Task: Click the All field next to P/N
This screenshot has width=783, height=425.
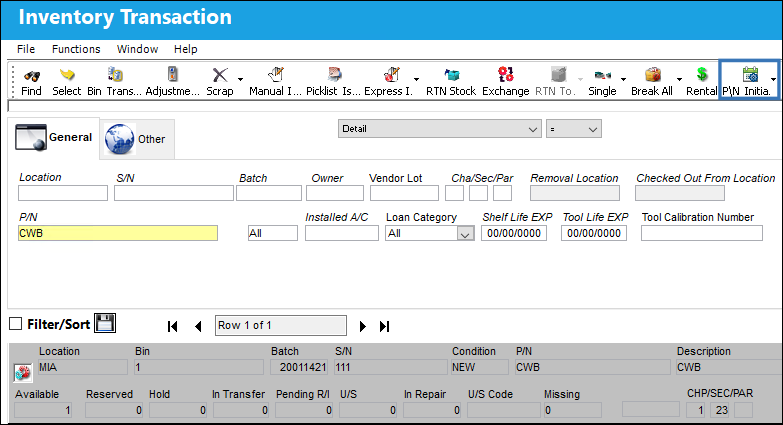Action: pos(273,233)
